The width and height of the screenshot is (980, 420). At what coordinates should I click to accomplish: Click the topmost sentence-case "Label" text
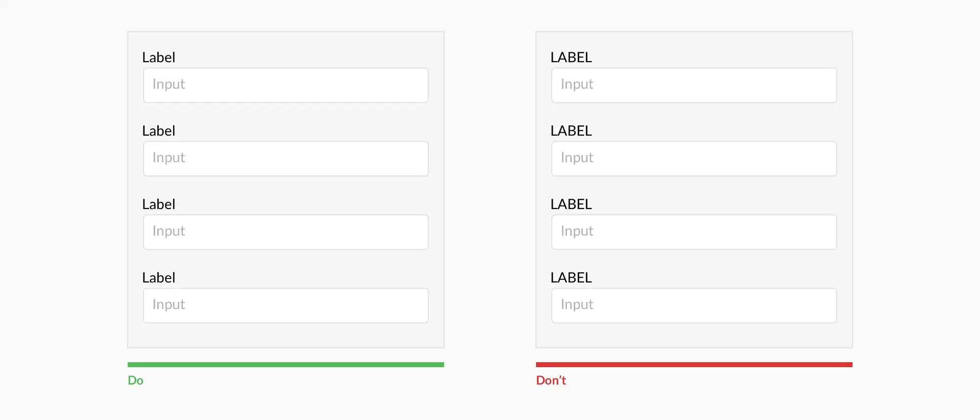(159, 57)
